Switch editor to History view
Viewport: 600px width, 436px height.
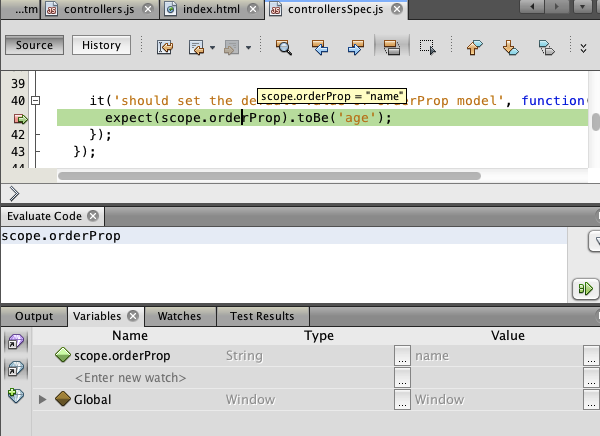tap(101, 45)
